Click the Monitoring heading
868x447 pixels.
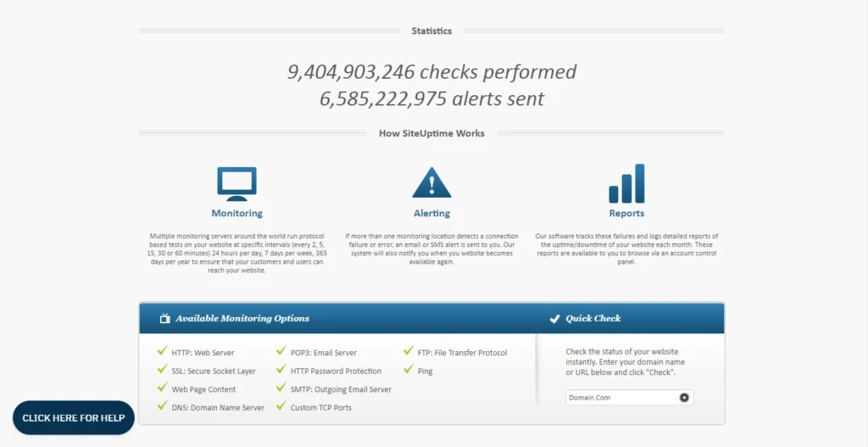(x=237, y=213)
